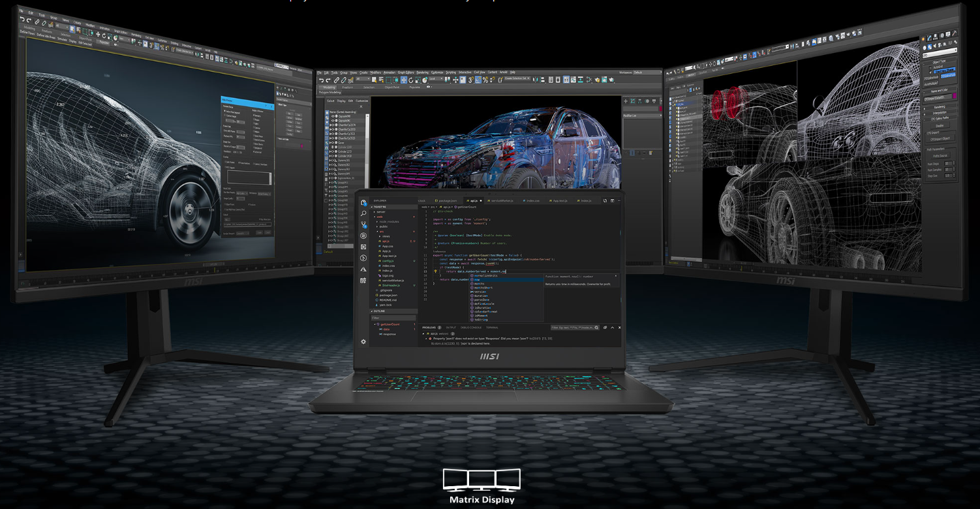
Task: Open Modifier List dropdown on center monitor
Action: pyautogui.click(x=642, y=116)
